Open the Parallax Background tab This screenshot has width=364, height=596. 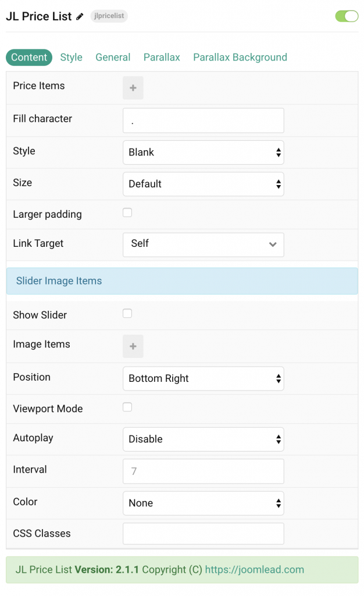240,57
